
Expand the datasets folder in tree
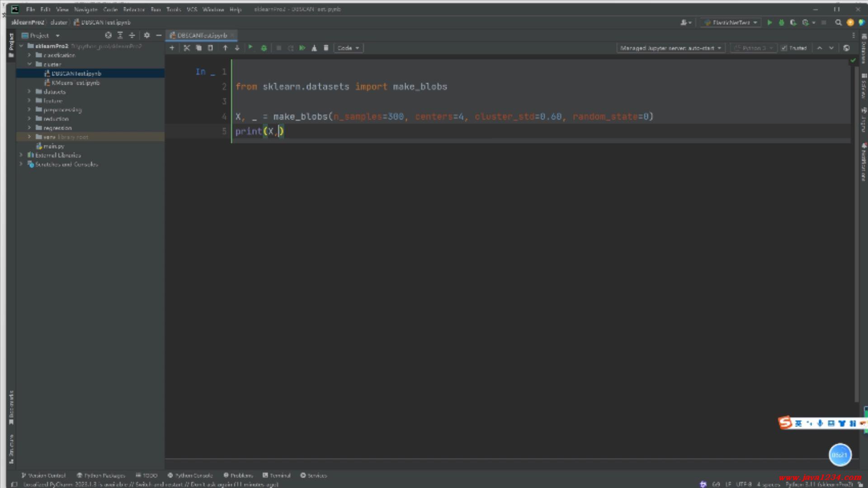coord(29,92)
